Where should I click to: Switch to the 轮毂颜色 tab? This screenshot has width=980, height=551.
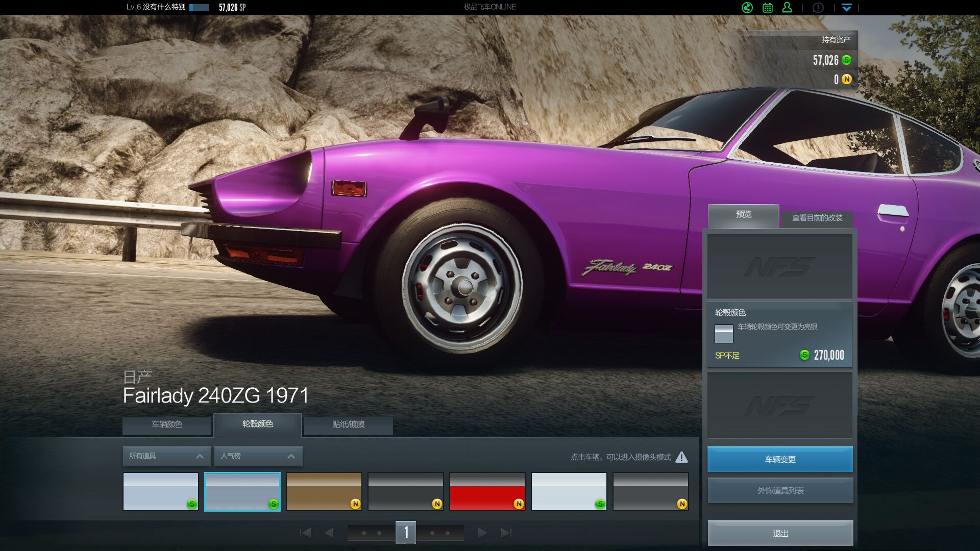[x=258, y=424]
